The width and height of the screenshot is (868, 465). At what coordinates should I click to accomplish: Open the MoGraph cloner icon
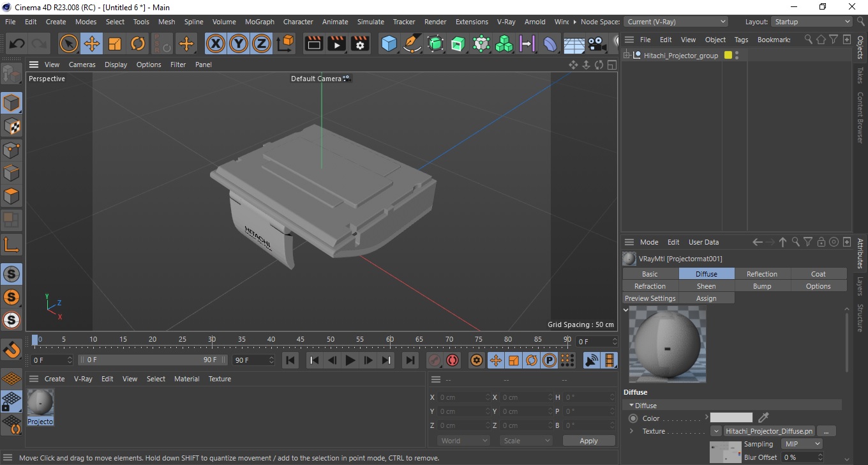504,44
